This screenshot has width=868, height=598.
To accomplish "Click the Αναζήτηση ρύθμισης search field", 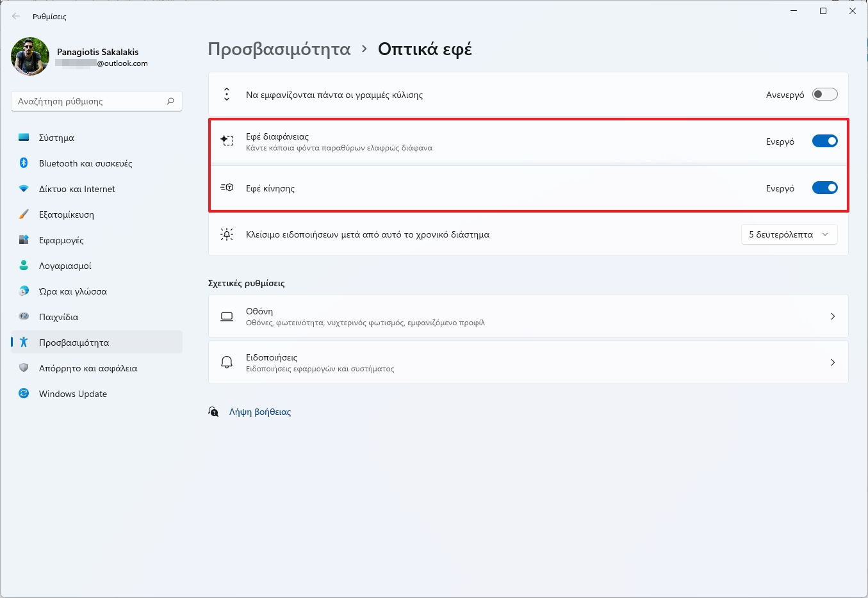I will (x=90, y=101).
